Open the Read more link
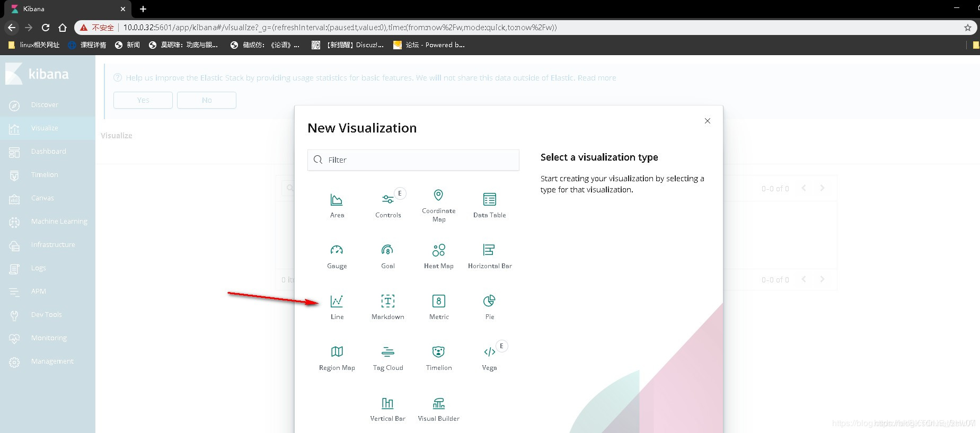 coord(597,78)
